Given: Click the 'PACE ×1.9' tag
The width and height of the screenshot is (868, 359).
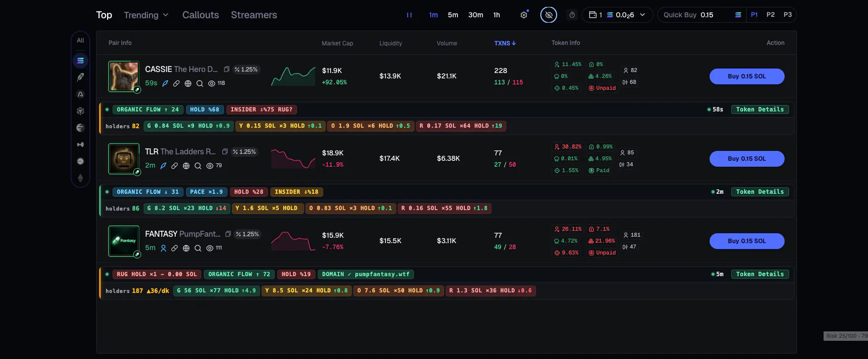Looking at the screenshot, I should 206,192.
